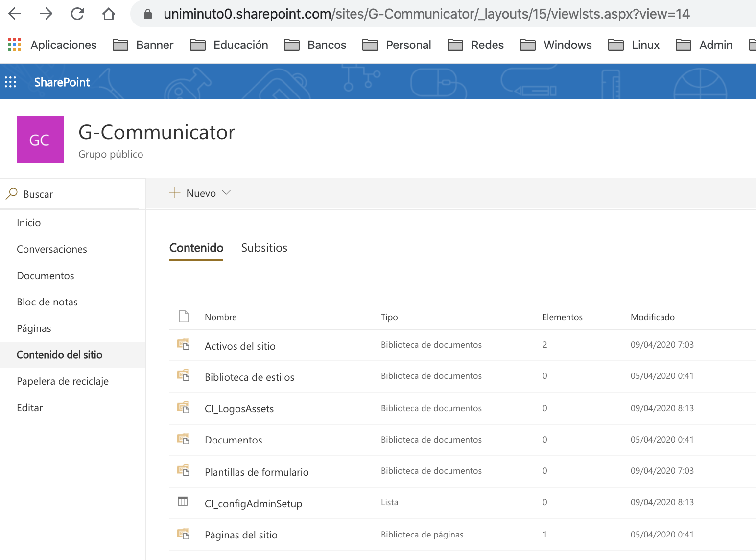
Task: Reload the page with refresh icon
Action: (77, 14)
